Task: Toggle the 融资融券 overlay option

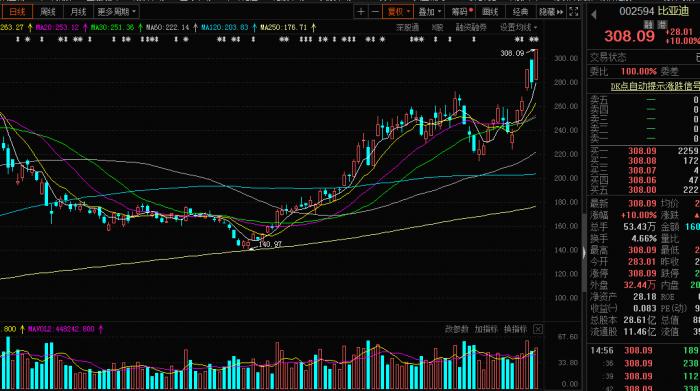Action: pos(471,28)
